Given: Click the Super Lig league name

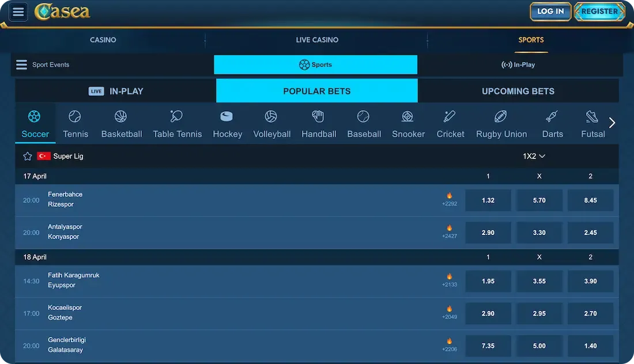Looking at the screenshot, I should click(x=68, y=156).
